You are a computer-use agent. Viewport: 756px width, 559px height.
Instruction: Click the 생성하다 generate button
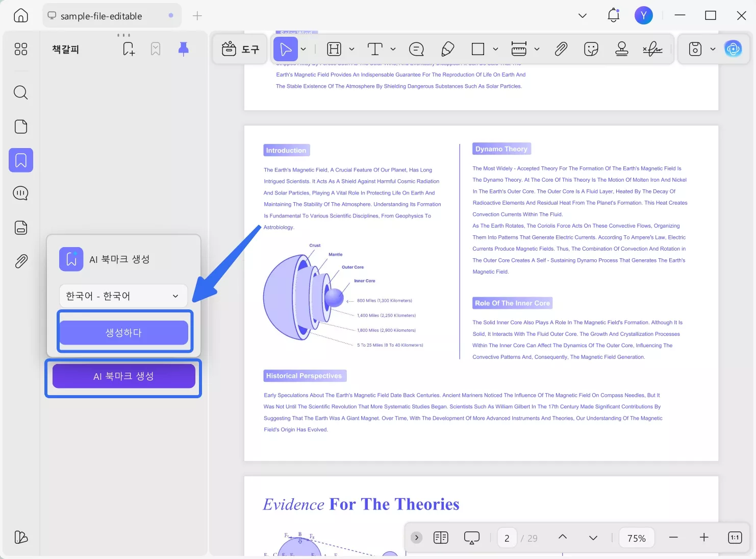tap(124, 332)
